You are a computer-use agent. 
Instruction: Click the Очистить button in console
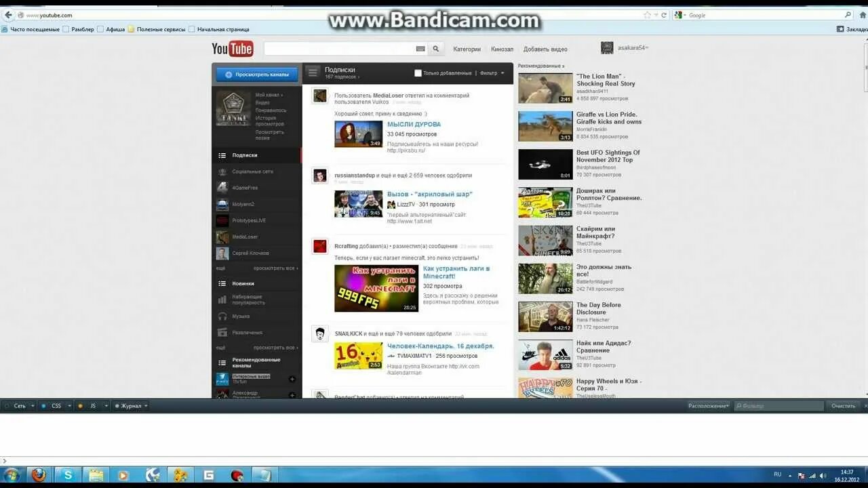tap(844, 406)
